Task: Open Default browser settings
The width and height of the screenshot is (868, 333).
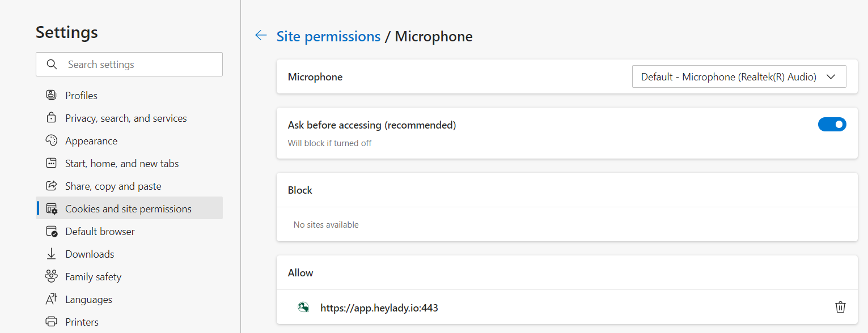Action: click(x=100, y=231)
